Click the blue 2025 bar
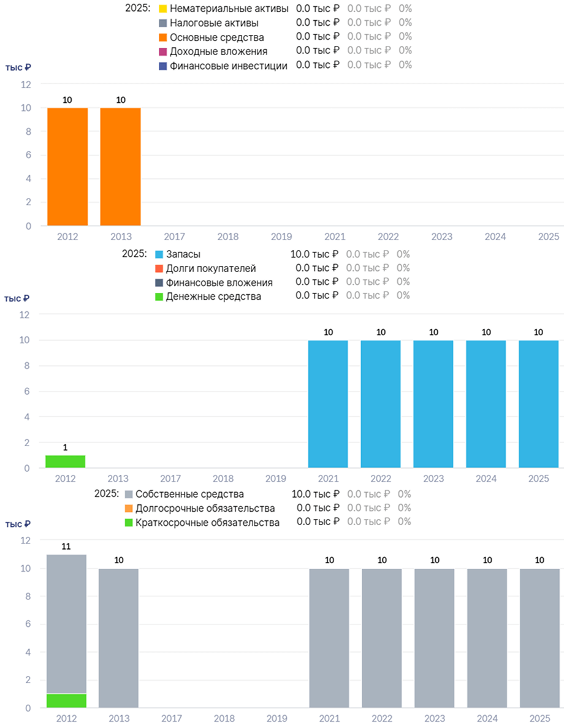 [539, 404]
